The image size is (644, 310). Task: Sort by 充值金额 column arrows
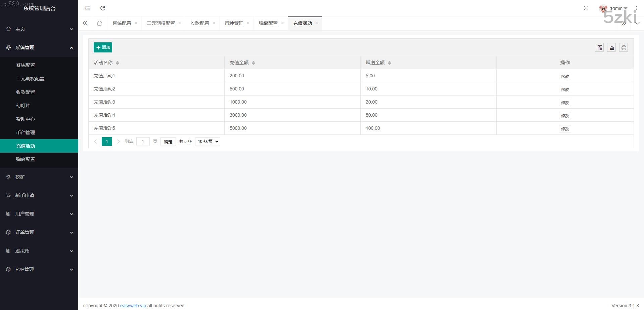point(254,63)
